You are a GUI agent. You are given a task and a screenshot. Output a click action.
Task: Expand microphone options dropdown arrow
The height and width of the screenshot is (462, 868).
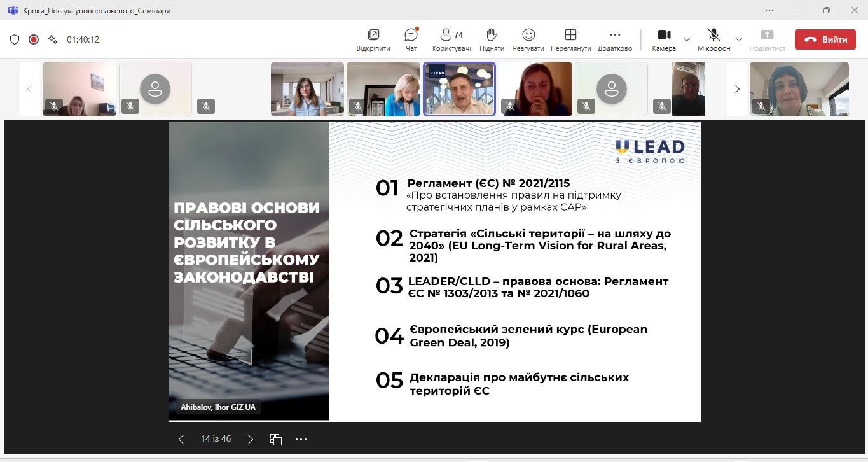pyautogui.click(x=738, y=39)
